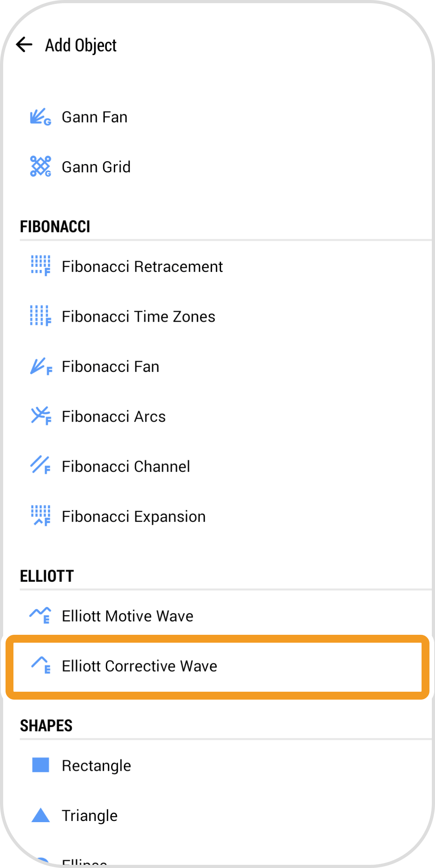Image resolution: width=435 pixels, height=868 pixels.
Task: Select the Fibonacci Expansion icon
Action: [x=40, y=516]
